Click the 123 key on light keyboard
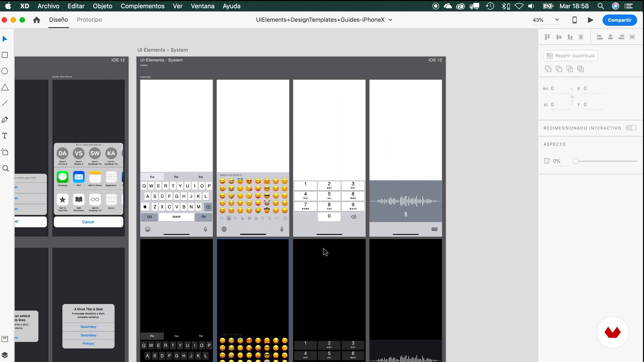The height and width of the screenshot is (362, 644). click(149, 217)
